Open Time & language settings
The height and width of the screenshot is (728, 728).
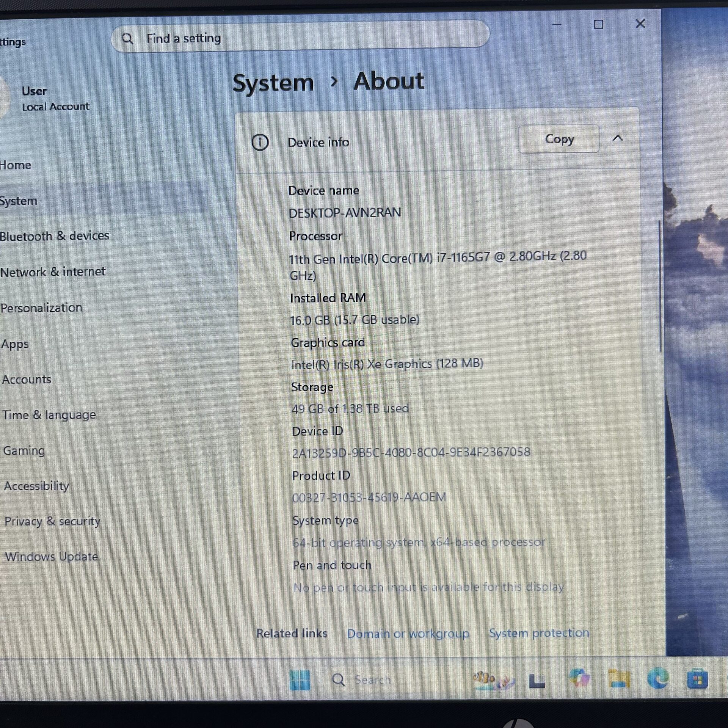click(x=49, y=415)
